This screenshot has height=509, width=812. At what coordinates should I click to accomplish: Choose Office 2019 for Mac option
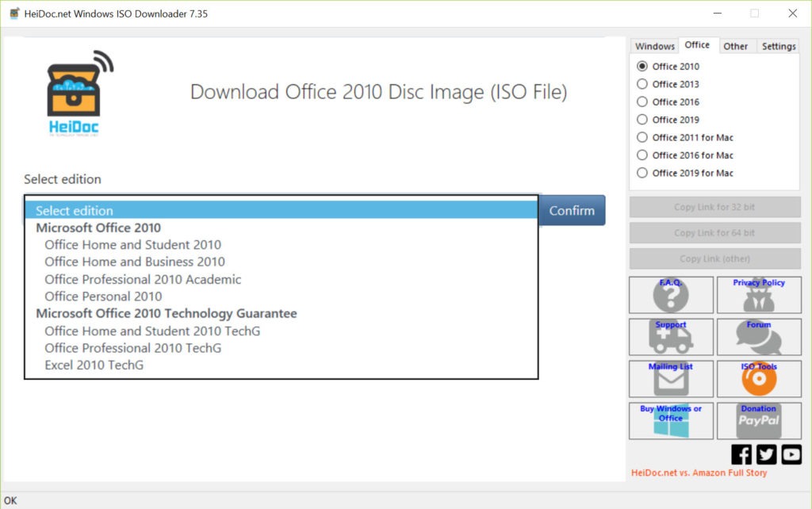[685, 173]
